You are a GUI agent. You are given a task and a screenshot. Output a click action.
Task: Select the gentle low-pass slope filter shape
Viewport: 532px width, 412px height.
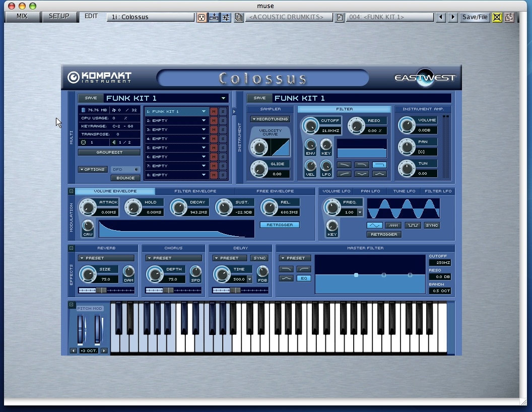coord(344,165)
